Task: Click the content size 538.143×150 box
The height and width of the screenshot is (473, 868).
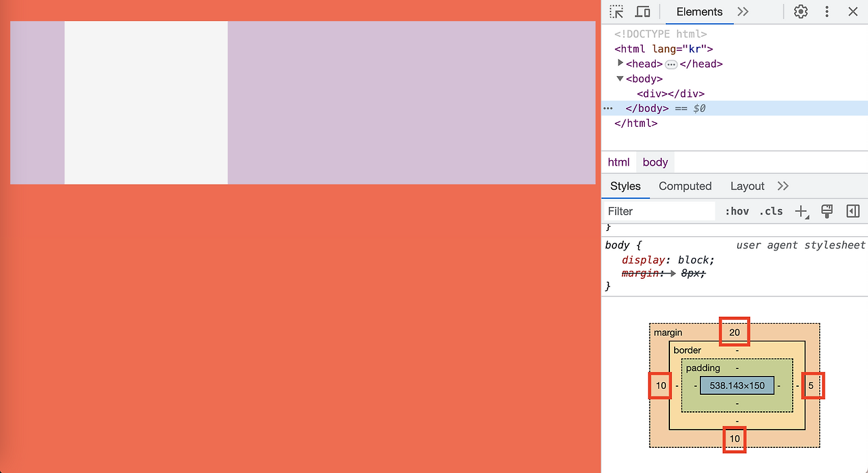Action: [x=737, y=385]
